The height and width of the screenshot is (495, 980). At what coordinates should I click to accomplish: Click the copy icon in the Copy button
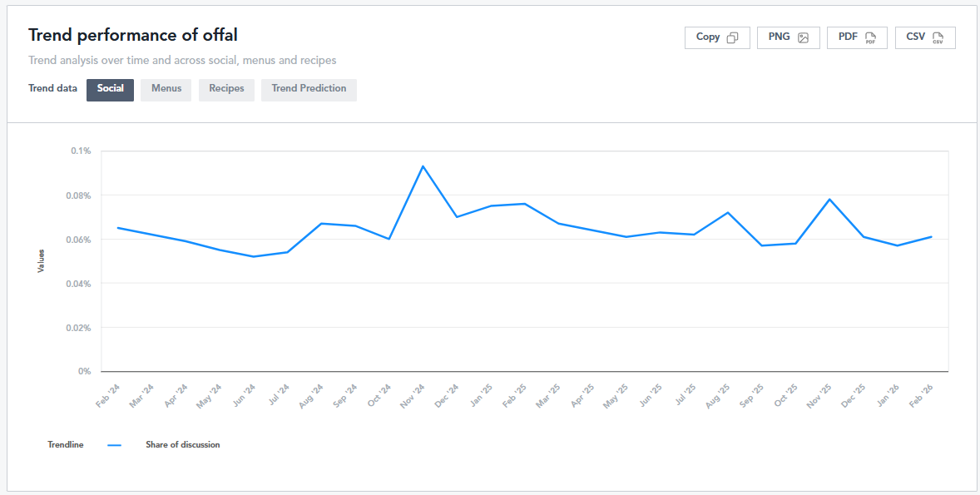pyautogui.click(x=732, y=37)
